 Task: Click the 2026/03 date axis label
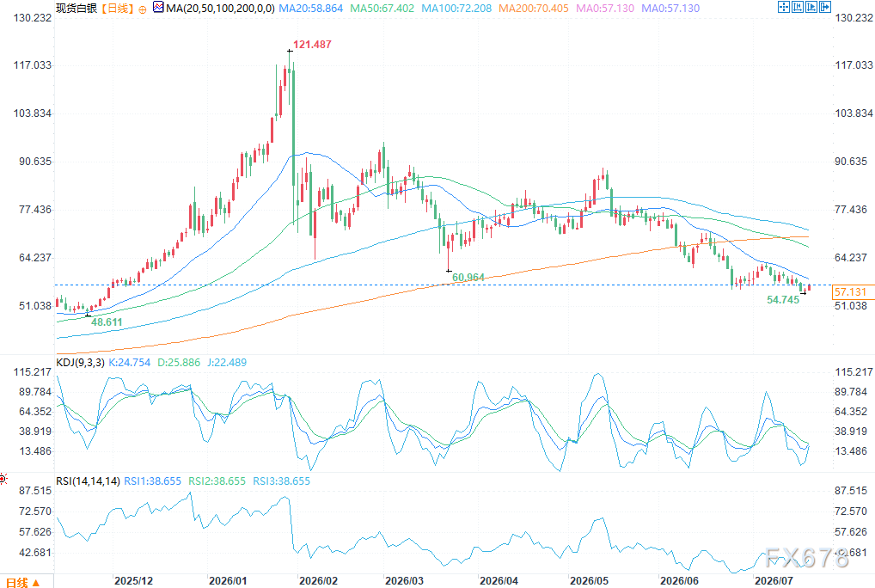coord(404,581)
